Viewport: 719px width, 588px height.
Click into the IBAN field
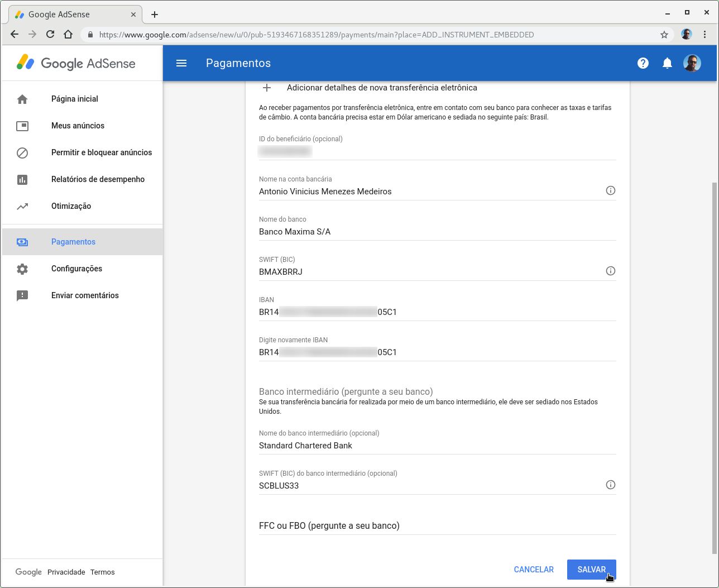pyautogui.click(x=437, y=312)
